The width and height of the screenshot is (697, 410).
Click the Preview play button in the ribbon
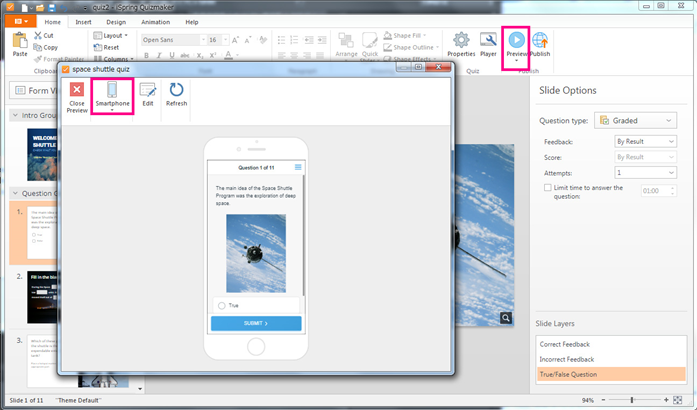click(x=516, y=40)
